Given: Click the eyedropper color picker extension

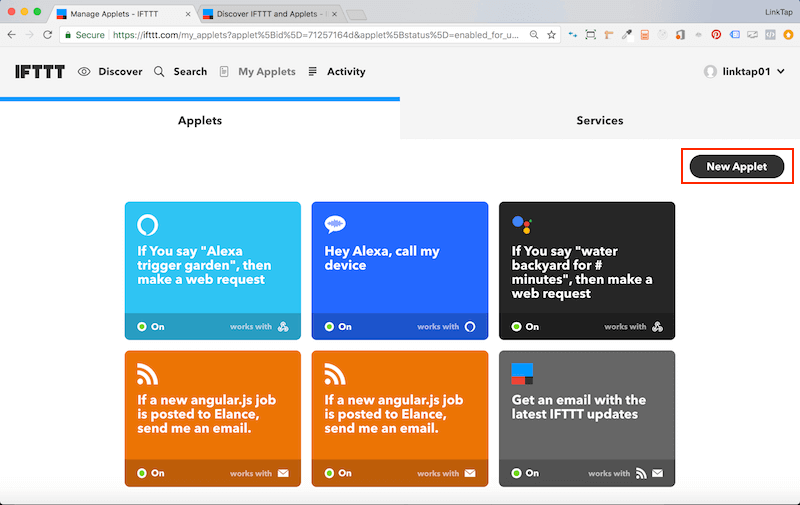Looking at the screenshot, I should [x=627, y=35].
